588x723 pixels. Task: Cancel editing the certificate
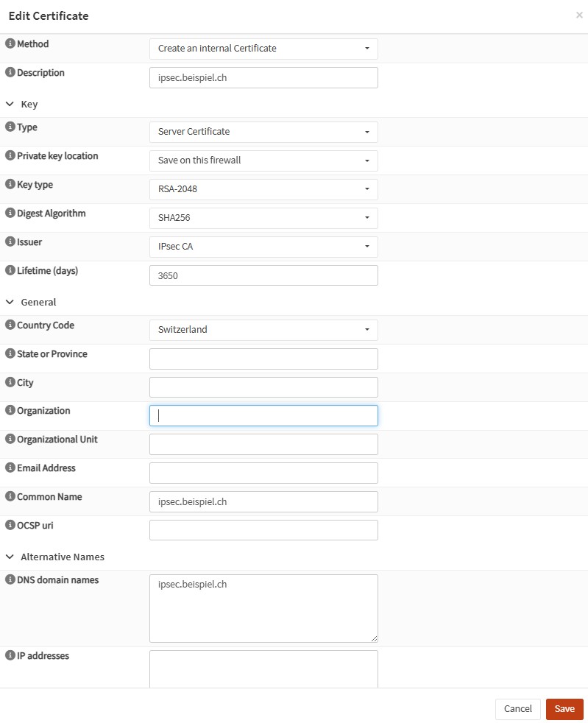click(517, 709)
